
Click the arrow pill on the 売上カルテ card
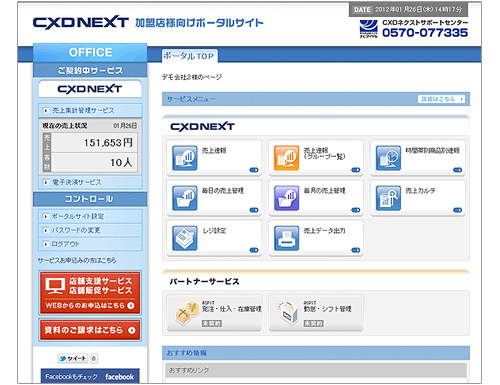tap(458, 210)
